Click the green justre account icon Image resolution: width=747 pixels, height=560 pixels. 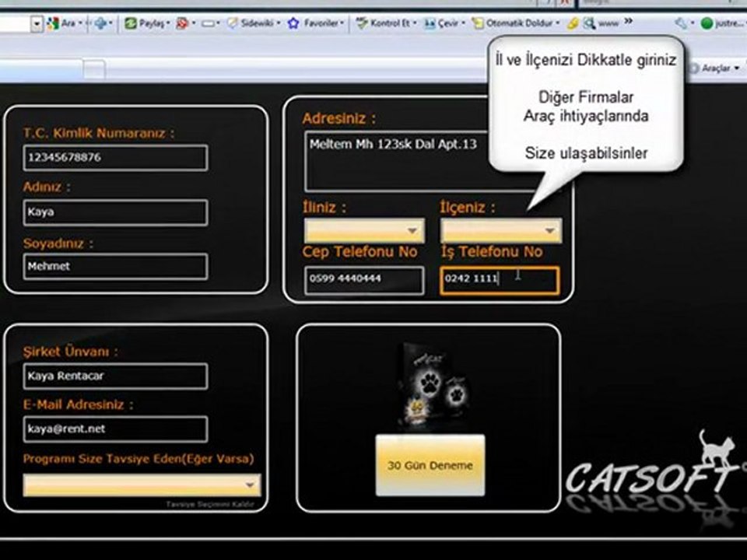coord(707,23)
